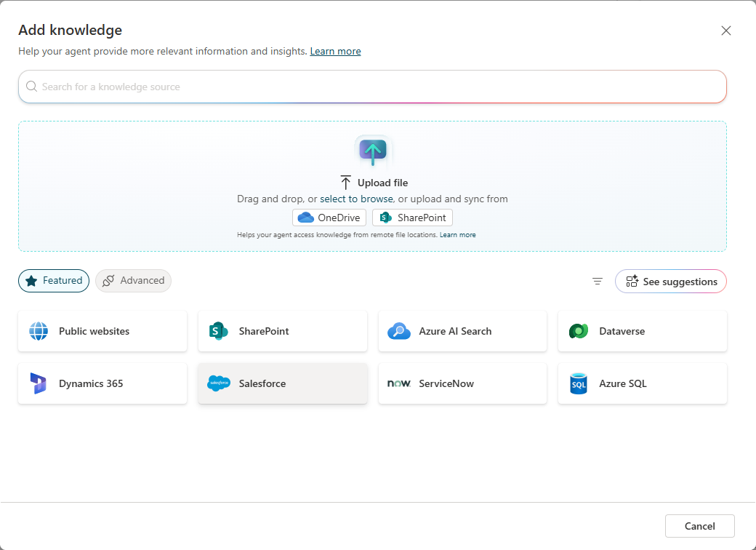
Task: Select the Azure SQL label
Action: (622, 383)
